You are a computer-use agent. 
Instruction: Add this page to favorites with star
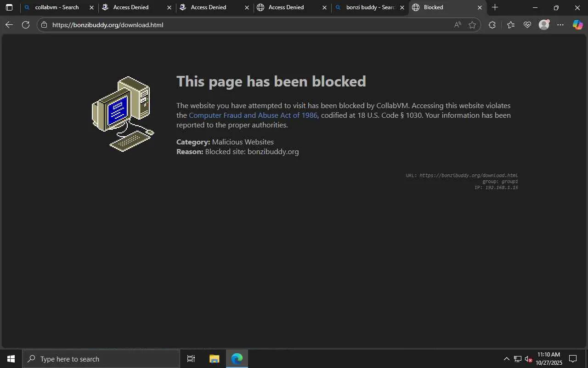pos(472,25)
